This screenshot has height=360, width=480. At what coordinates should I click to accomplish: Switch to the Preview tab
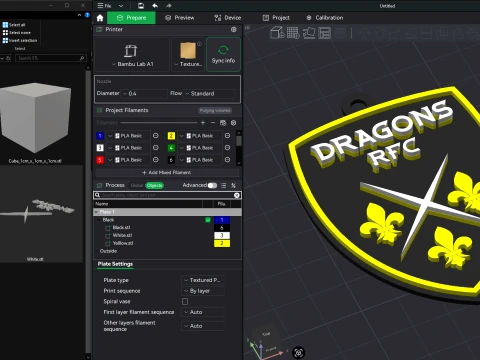(180, 18)
